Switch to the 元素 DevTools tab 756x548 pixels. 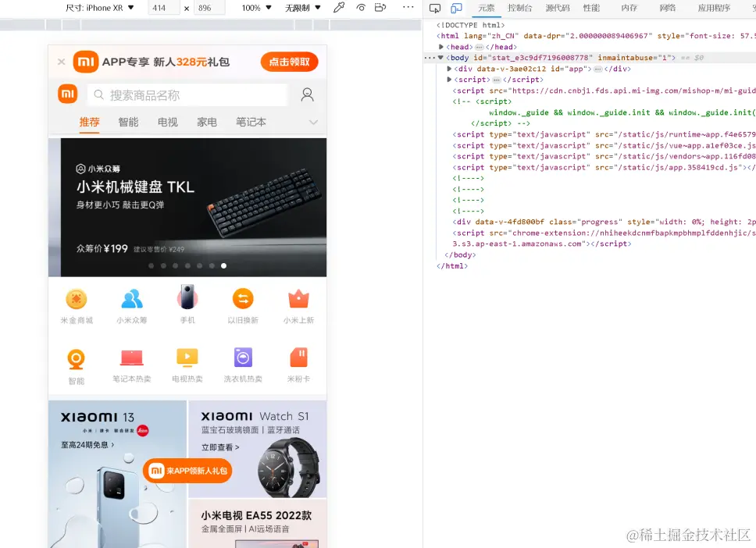[x=487, y=8]
